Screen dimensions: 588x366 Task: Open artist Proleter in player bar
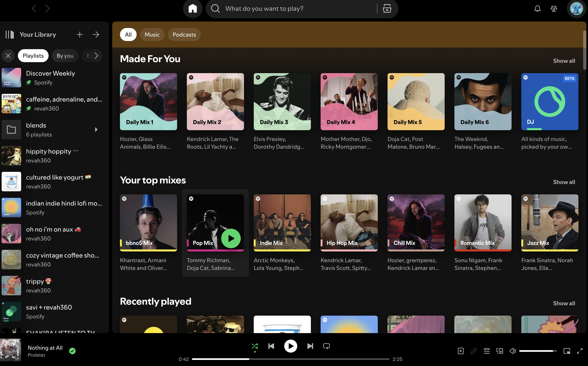[x=37, y=355]
